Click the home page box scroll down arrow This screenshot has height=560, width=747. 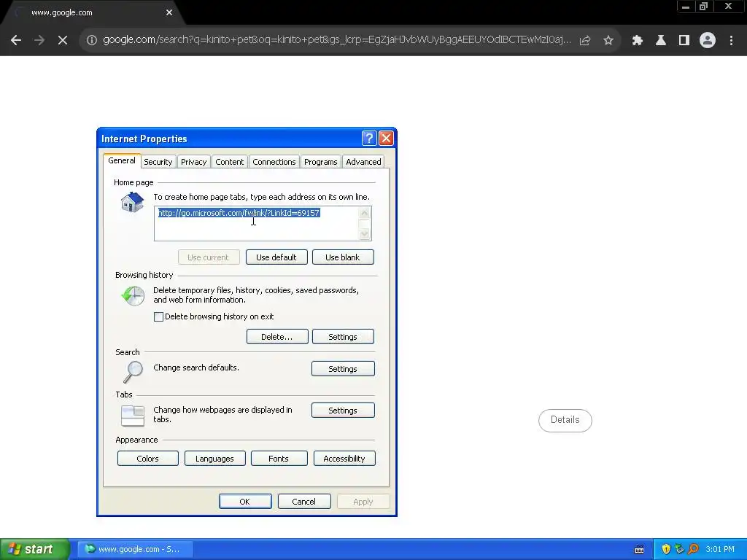365,234
